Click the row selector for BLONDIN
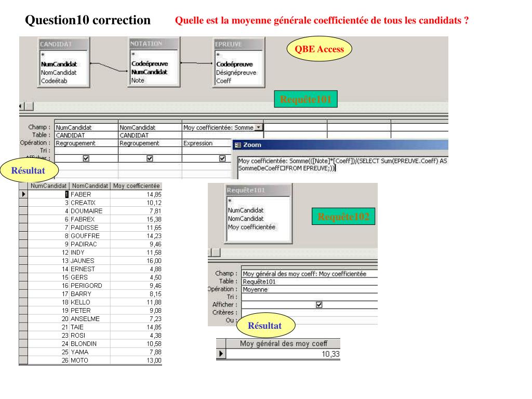The width and height of the screenshot is (532, 399). (23, 344)
